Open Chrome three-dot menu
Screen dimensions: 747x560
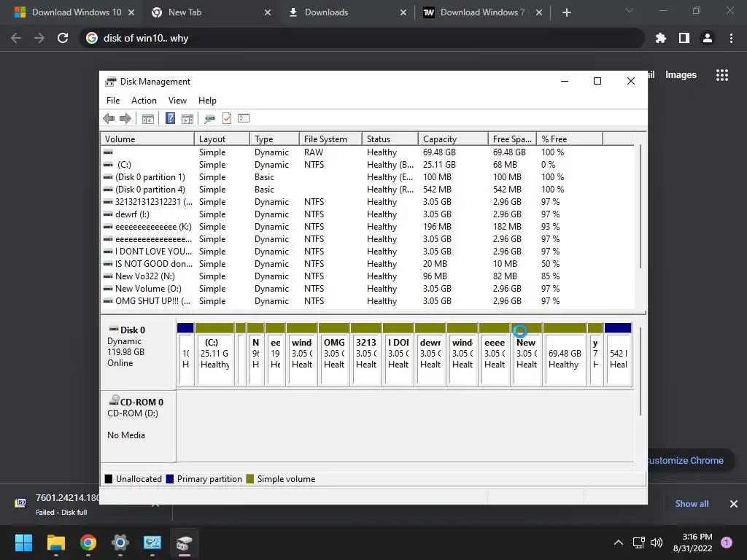click(731, 38)
